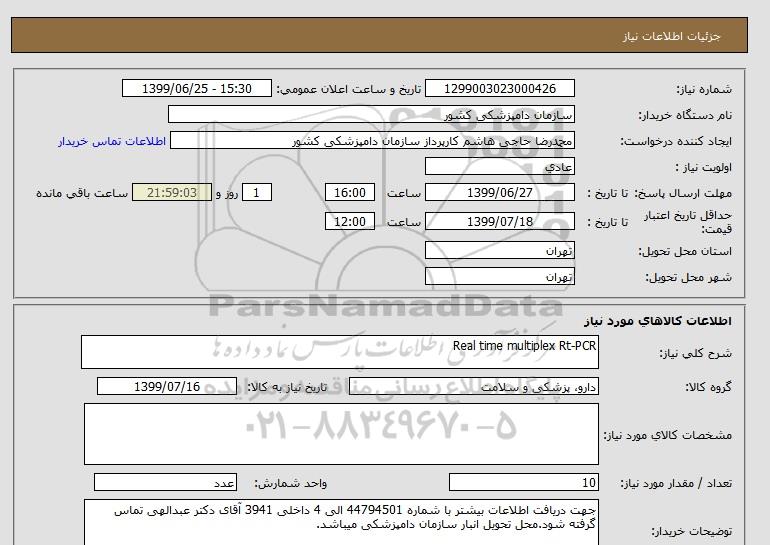Viewport: 770px width, 545px height.
Task: Select the price validity time 12:00
Action: tap(350, 221)
